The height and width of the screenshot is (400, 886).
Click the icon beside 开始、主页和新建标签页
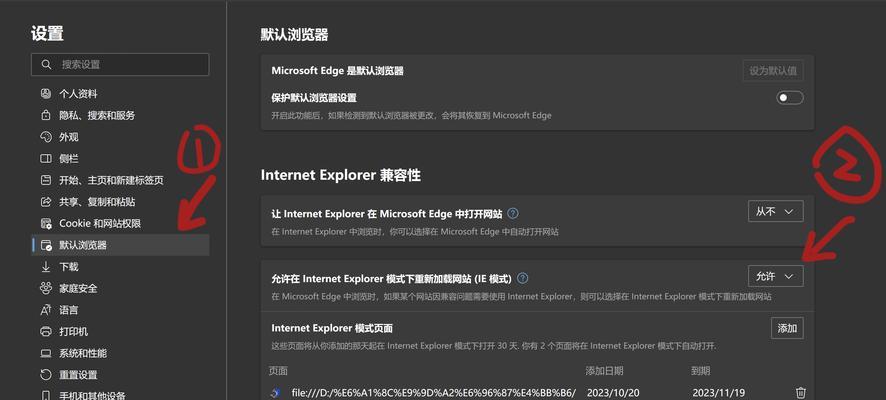pyautogui.click(x=46, y=180)
